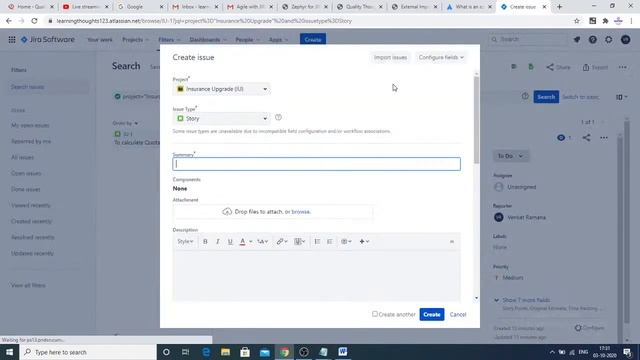
Task: Open more text formatting dropdown
Action: point(262,242)
